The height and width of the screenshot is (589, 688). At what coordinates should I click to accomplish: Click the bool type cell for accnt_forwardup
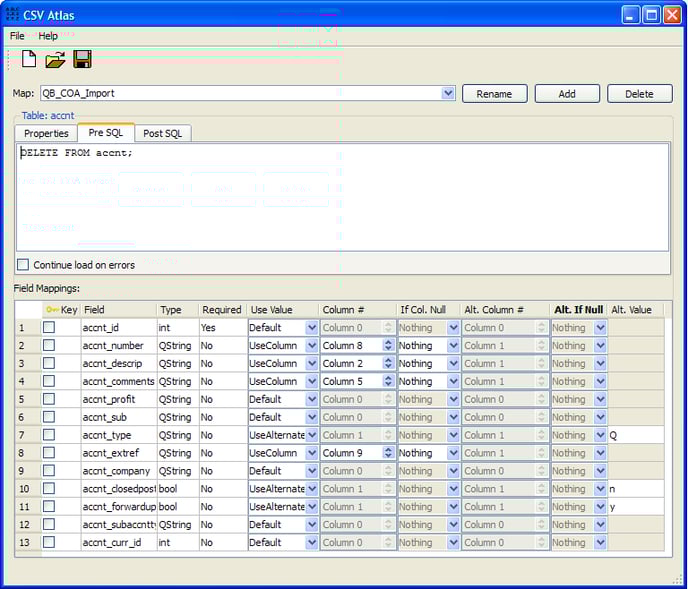[178, 506]
